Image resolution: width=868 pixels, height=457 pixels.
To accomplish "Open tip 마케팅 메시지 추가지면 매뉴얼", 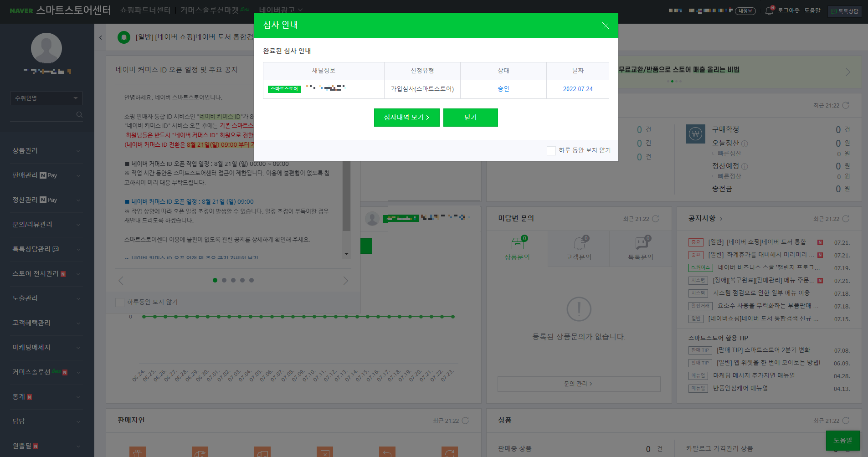I will [x=754, y=375].
